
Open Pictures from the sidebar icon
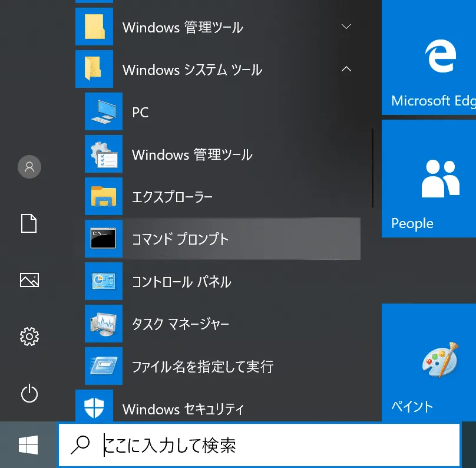coord(29,280)
